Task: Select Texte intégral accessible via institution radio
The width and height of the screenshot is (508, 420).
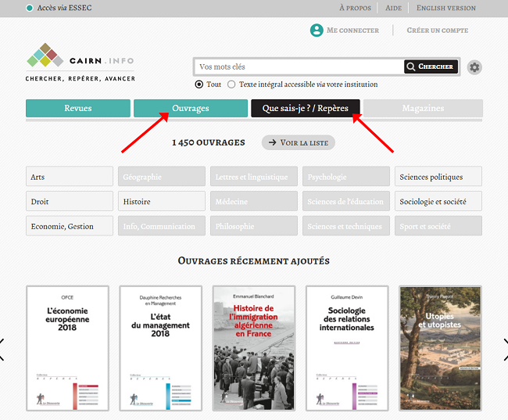Action: 231,84
